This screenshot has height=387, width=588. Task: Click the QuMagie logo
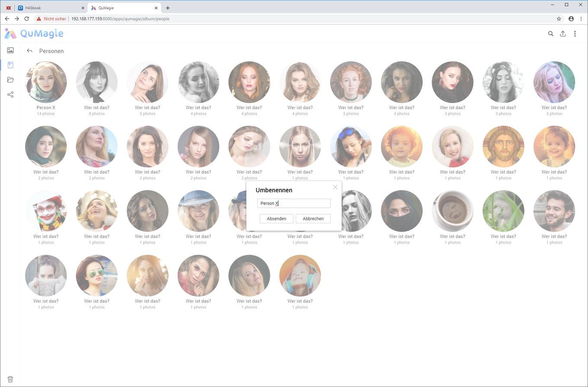pyautogui.click(x=34, y=33)
